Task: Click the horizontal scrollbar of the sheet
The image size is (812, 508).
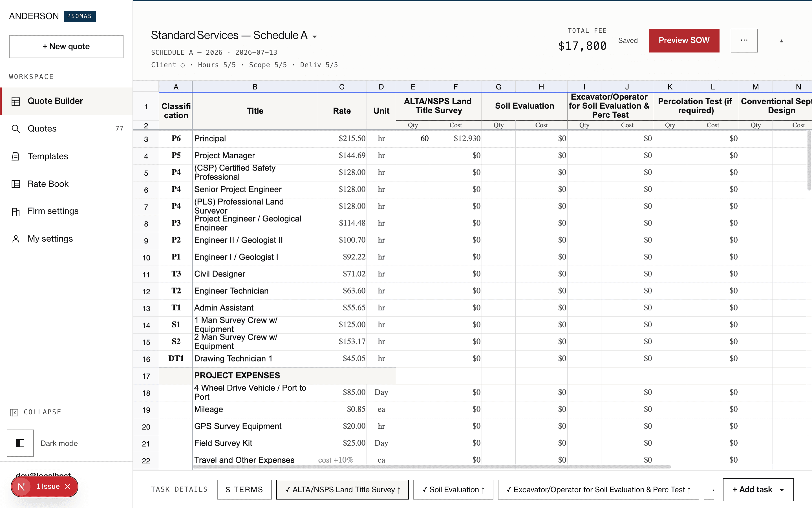Action: pos(432,467)
